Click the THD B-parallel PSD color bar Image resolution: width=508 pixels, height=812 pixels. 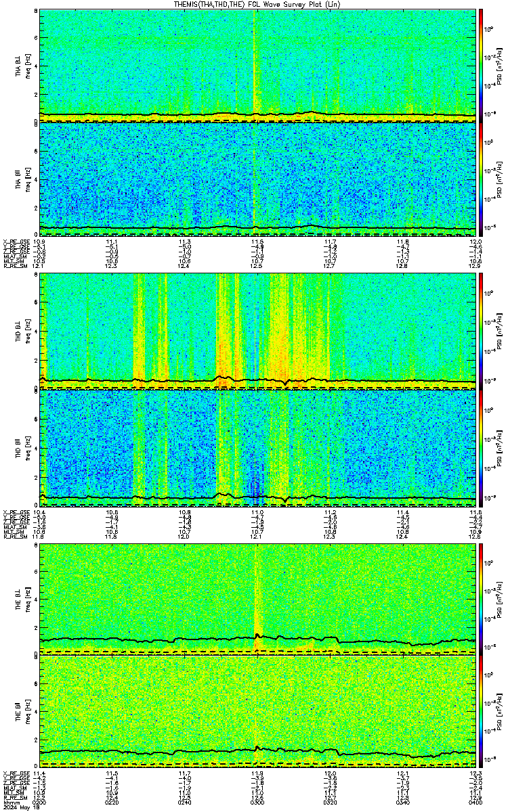tap(482, 448)
